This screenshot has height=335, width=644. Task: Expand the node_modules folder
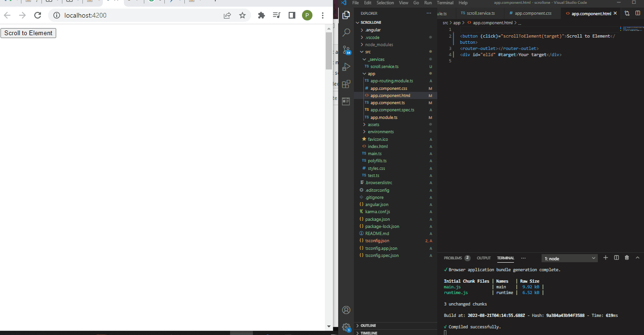coord(395,45)
